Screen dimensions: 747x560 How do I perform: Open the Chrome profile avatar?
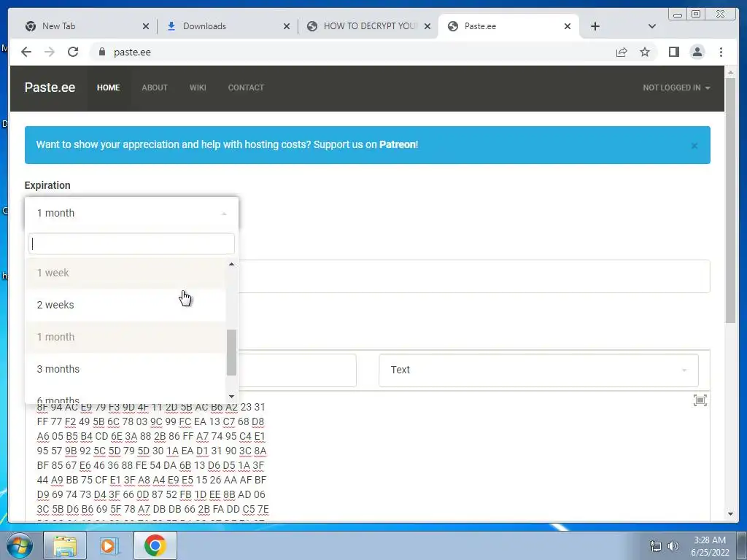point(697,52)
